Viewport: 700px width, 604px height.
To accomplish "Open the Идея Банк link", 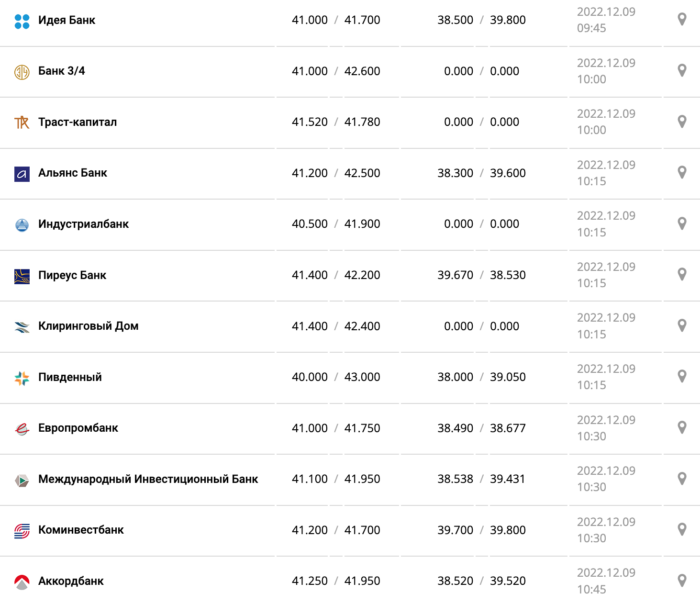I will click(67, 20).
